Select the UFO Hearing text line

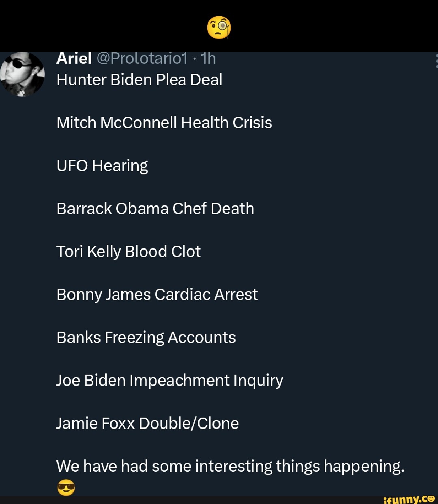click(102, 165)
